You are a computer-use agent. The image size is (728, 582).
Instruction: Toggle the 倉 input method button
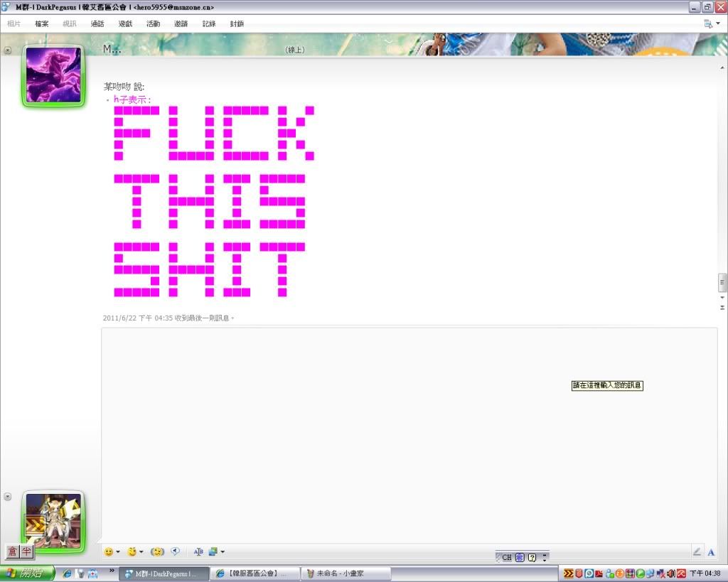tap(12, 551)
